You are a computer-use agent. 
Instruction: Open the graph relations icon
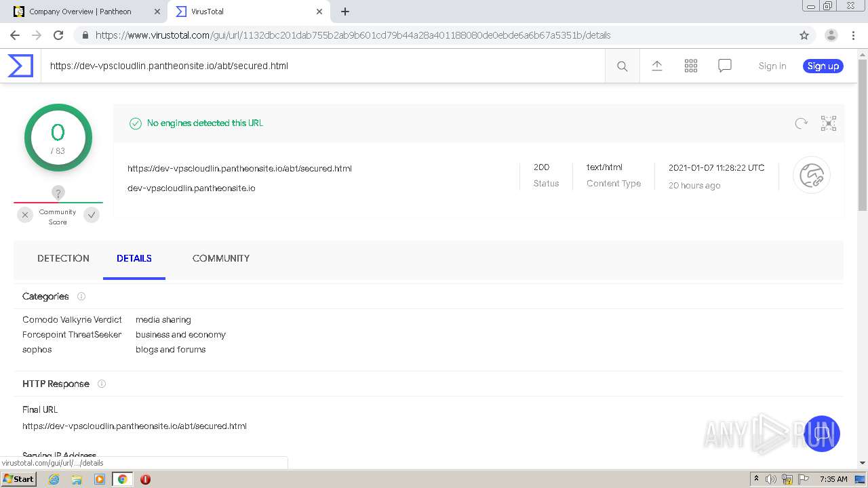[x=829, y=123]
